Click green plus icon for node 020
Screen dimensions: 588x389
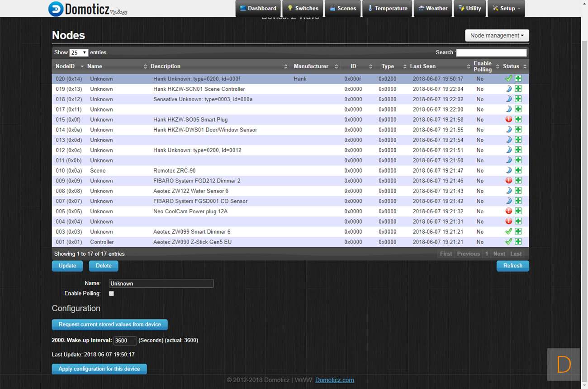(x=518, y=79)
